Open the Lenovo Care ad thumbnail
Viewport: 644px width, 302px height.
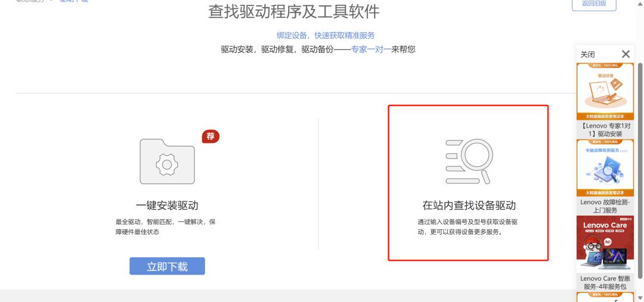(605, 244)
